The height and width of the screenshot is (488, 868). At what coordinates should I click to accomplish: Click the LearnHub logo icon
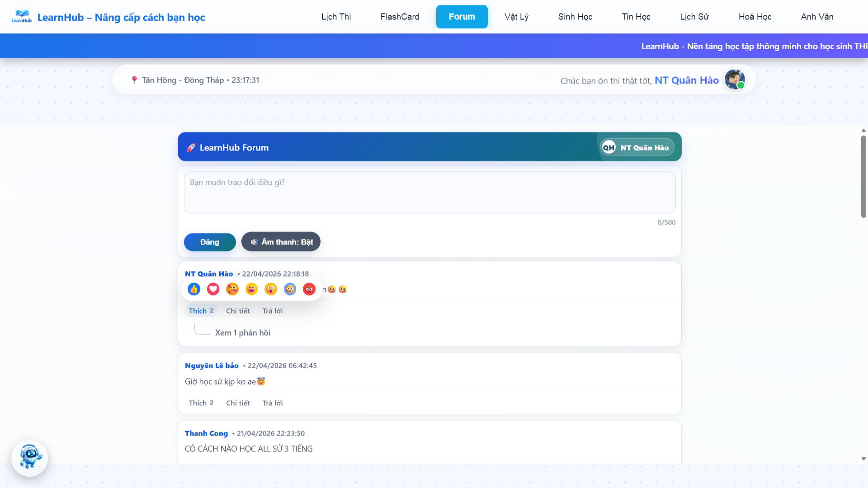(x=22, y=17)
